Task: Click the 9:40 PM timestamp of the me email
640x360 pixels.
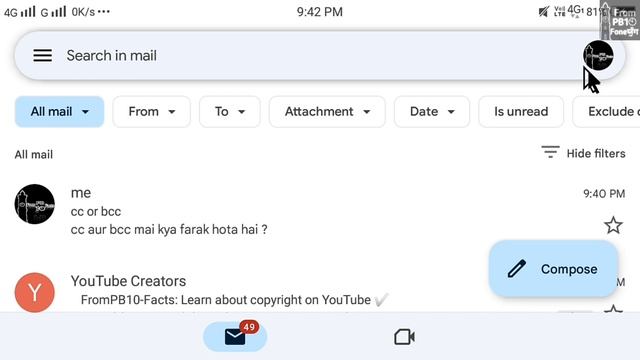Action: [x=604, y=193]
